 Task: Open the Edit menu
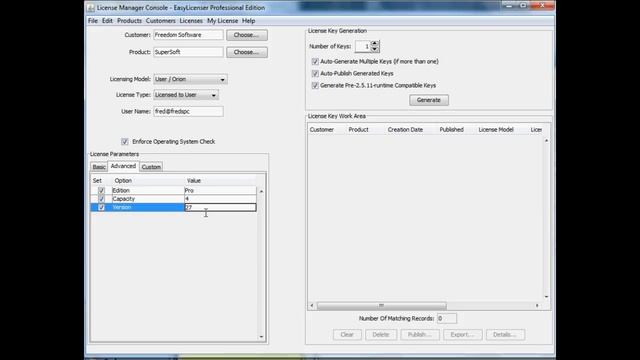click(x=107, y=21)
